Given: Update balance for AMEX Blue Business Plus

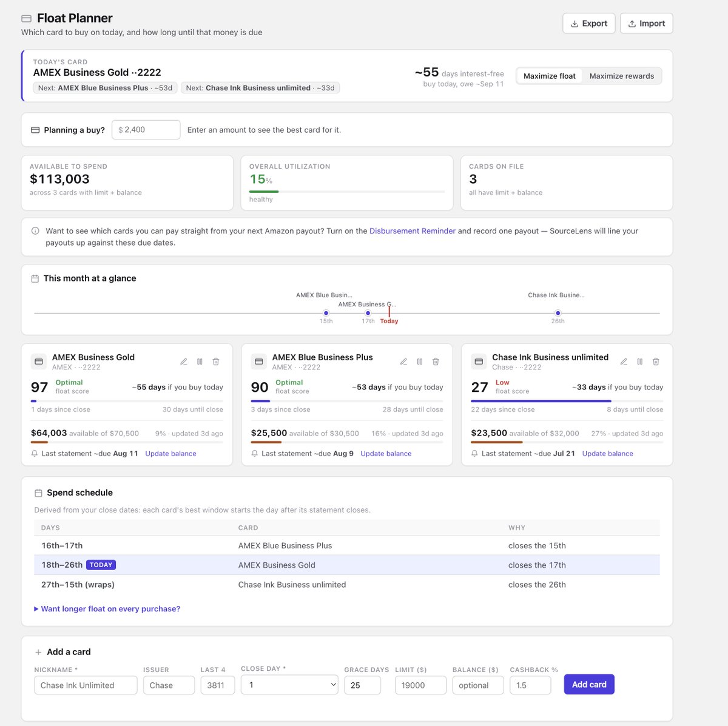Looking at the screenshot, I should 386,454.
